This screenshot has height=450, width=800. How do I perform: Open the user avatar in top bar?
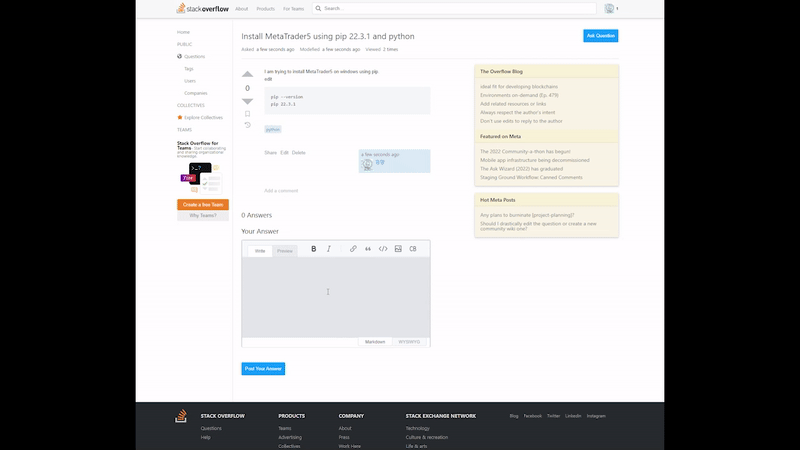(x=609, y=8)
